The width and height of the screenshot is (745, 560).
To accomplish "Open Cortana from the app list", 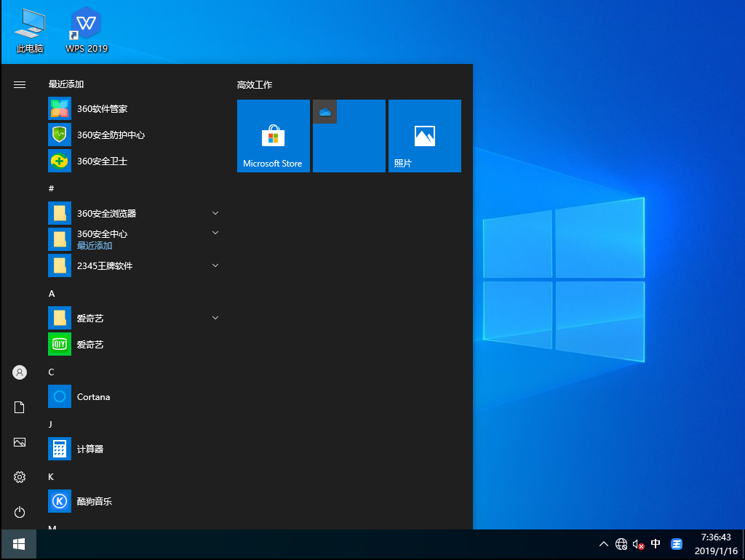I will [x=133, y=396].
